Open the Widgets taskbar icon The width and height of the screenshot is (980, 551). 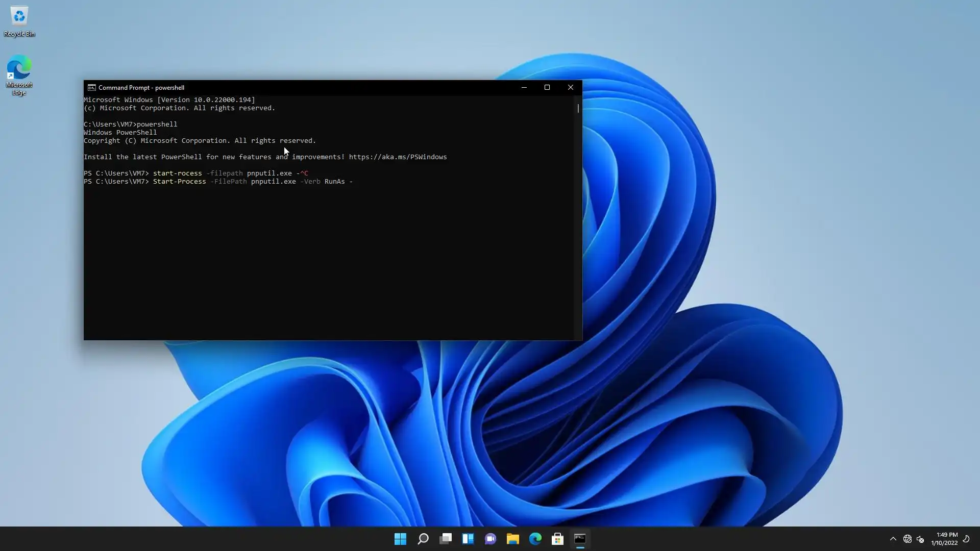468,539
